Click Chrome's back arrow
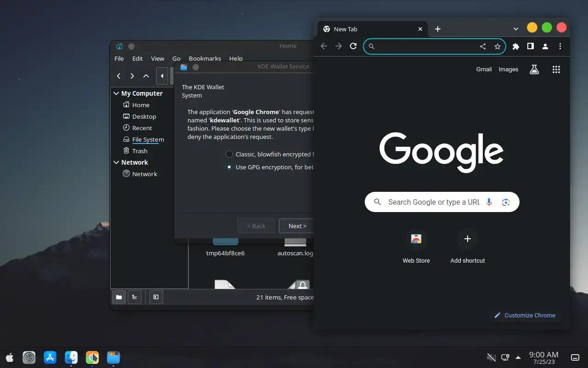This screenshot has height=368, width=588. coord(324,46)
